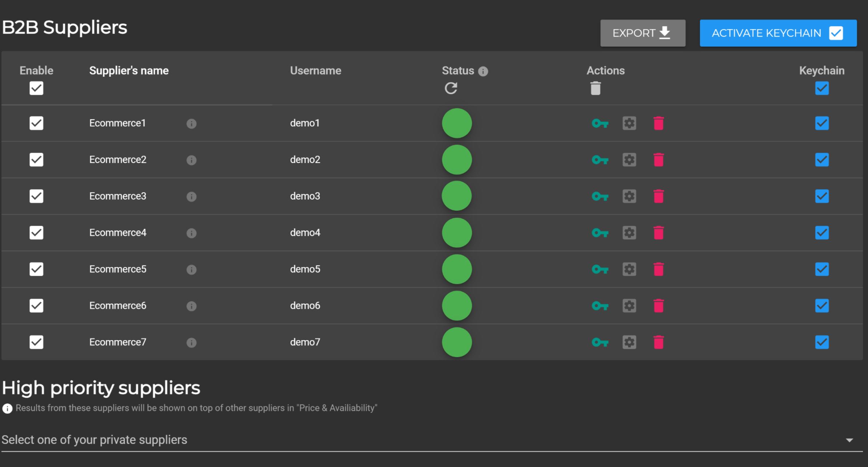This screenshot has height=467, width=868.
Task: Uncheck Enable for Ecommerce4
Action: point(36,233)
